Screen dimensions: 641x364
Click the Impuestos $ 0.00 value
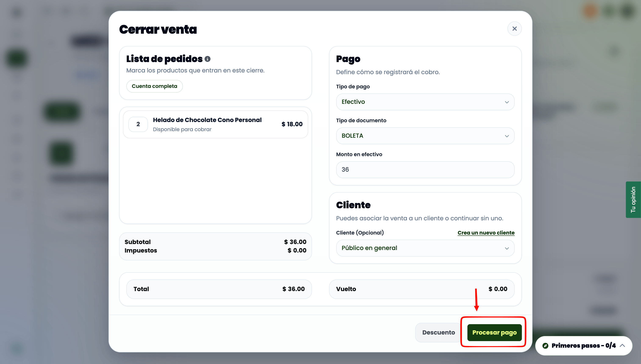(297, 250)
